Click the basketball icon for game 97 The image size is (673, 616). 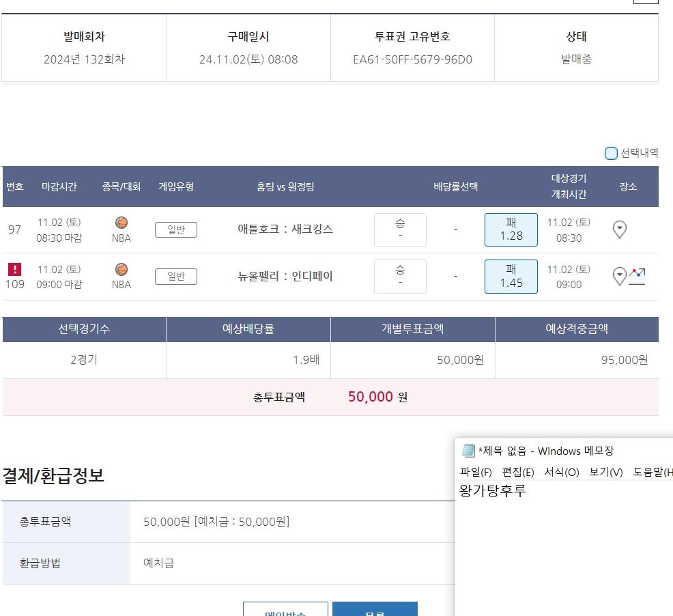click(121, 223)
